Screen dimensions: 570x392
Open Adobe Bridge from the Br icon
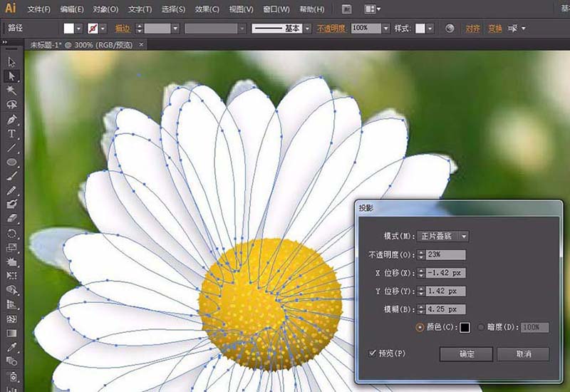click(347, 9)
